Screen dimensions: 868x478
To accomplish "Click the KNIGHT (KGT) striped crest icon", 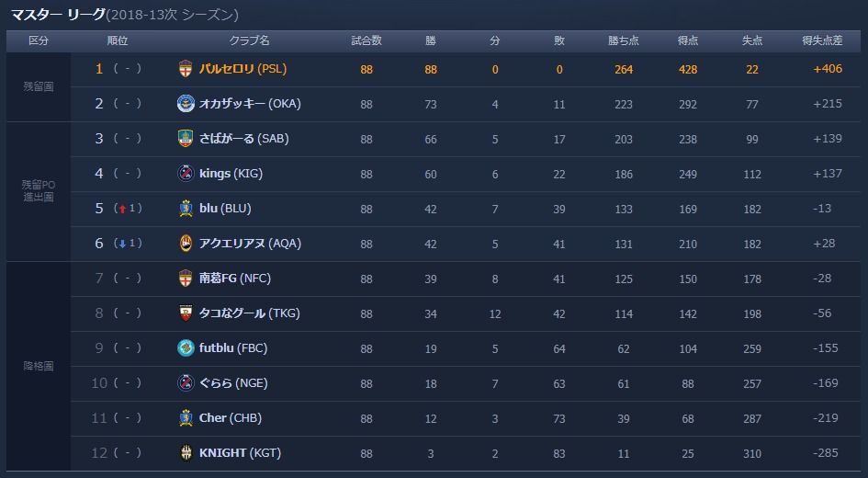I will pos(186,452).
